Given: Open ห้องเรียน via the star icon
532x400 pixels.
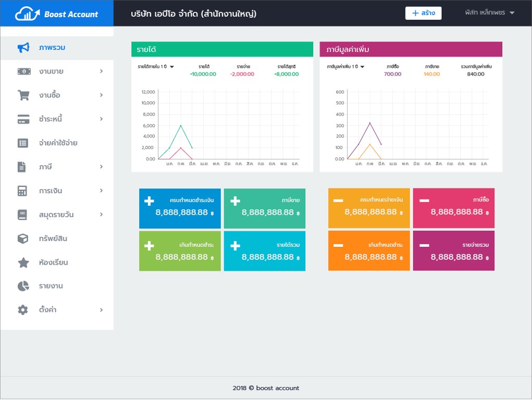Looking at the screenshot, I should point(23,262).
